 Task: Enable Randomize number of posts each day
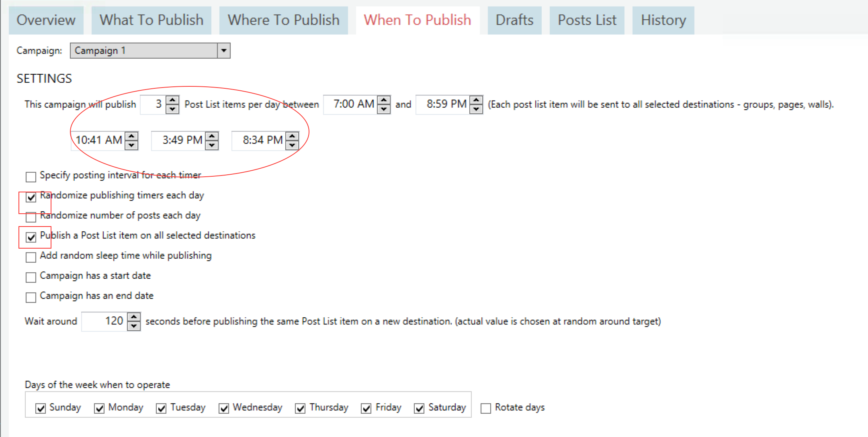point(31,217)
